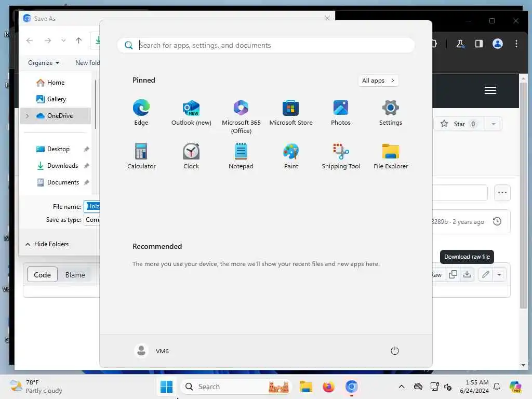The image size is (532, 399).
Task: Expand the OneDrive tree node
Action: (28, 116)
